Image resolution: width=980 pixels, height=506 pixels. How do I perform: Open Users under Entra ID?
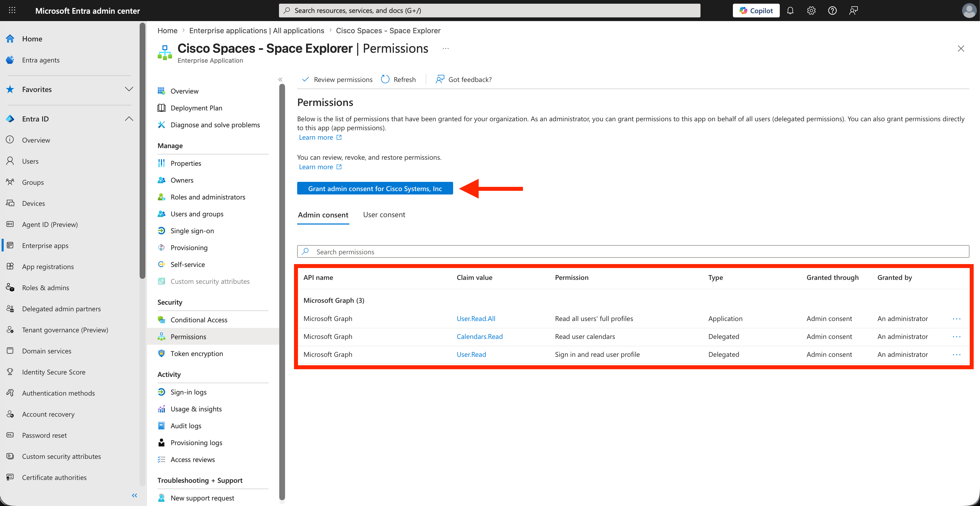coord(30,161)
